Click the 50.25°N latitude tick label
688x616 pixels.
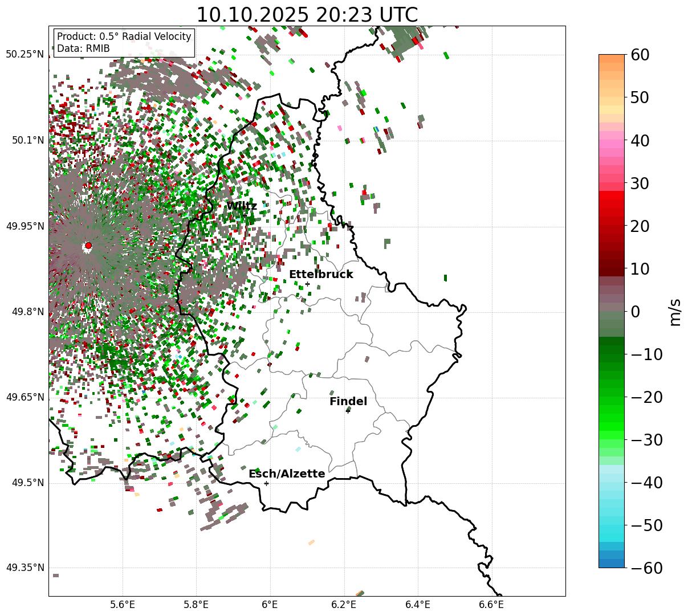click(25, 55)
